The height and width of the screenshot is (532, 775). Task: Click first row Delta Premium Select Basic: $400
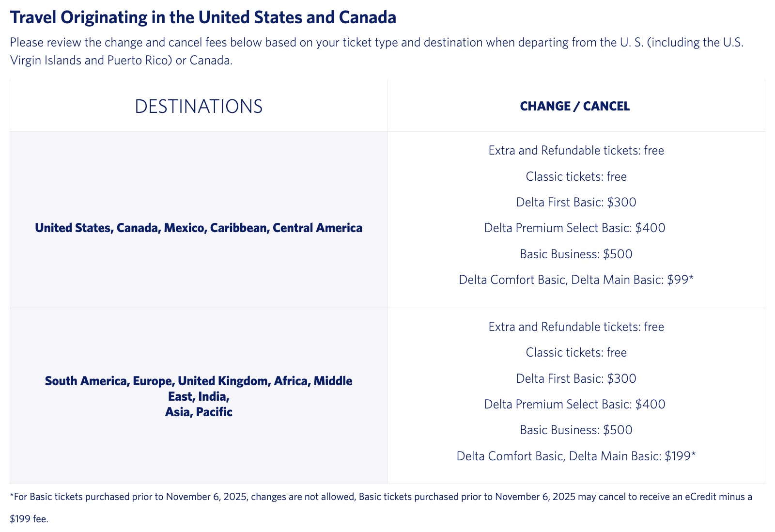coord(575,228)
